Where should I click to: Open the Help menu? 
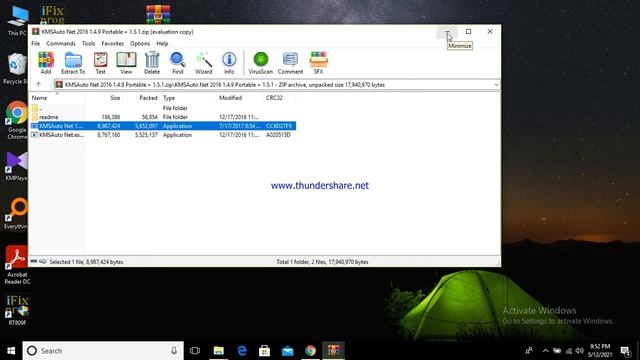(x=162, y=43)
